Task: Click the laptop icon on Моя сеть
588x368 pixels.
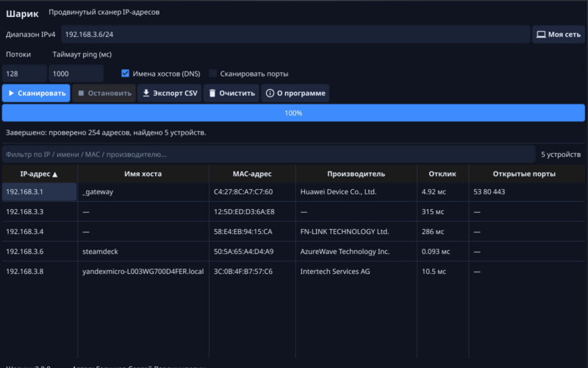Action: tap(541, 35)
